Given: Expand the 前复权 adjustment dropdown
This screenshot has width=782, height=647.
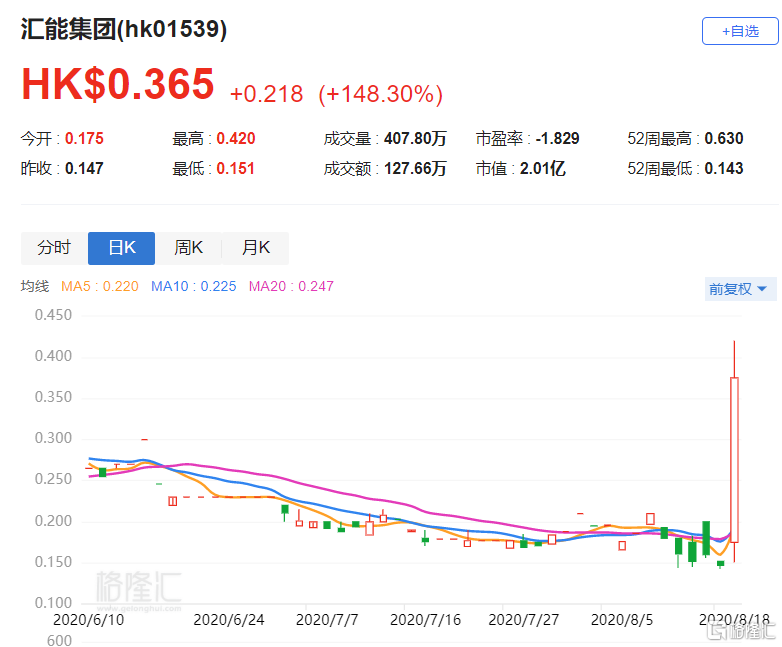Looking at the screenshot, I should (x=741, y=289).
